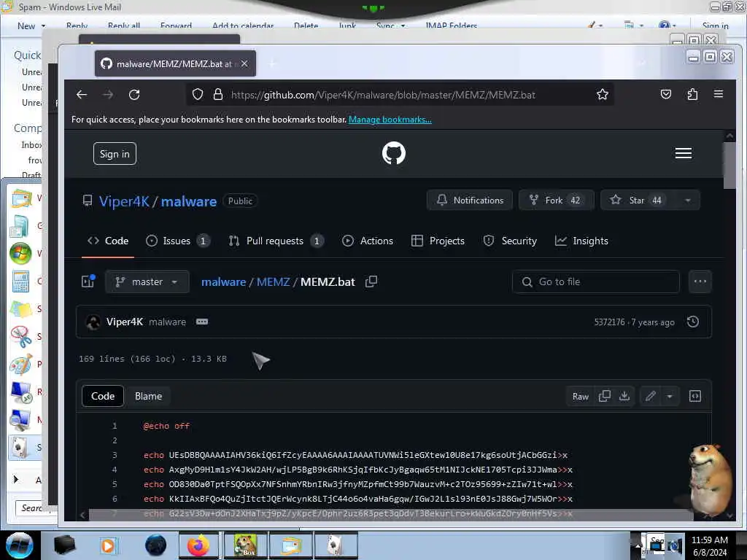Sign in to GitHub
The width and height of the screenshot is (747, 560).
(115, 154)
